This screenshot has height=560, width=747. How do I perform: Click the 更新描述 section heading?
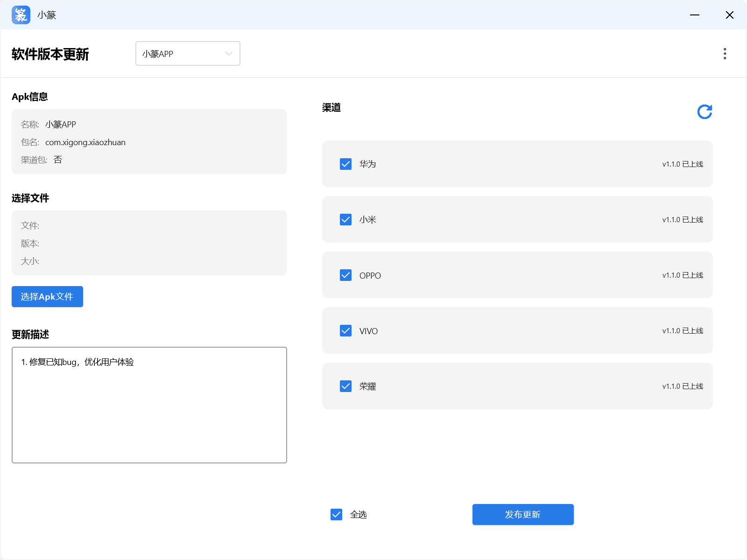tap(30, 335)
